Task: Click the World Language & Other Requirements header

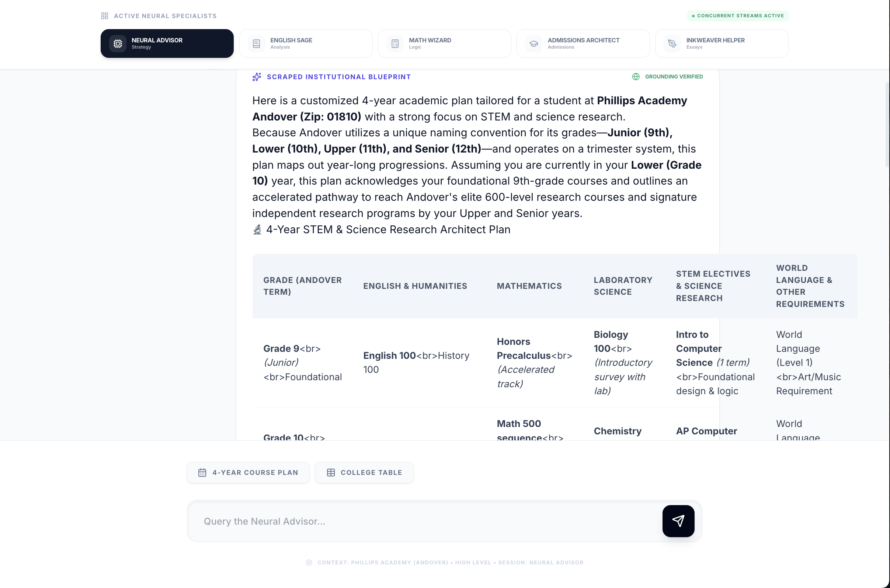Action: click(810, 286)
